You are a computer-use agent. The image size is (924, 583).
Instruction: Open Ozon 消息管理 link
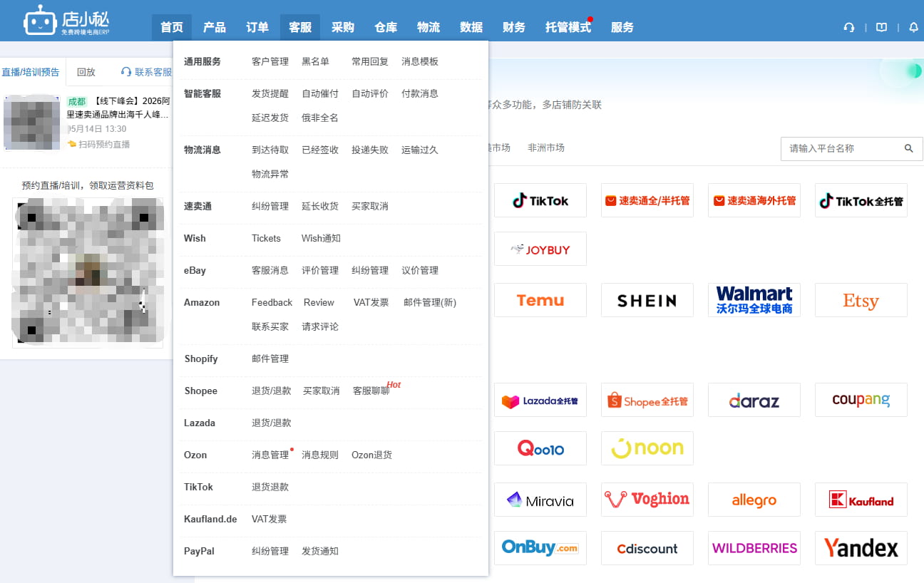point(270,455)
